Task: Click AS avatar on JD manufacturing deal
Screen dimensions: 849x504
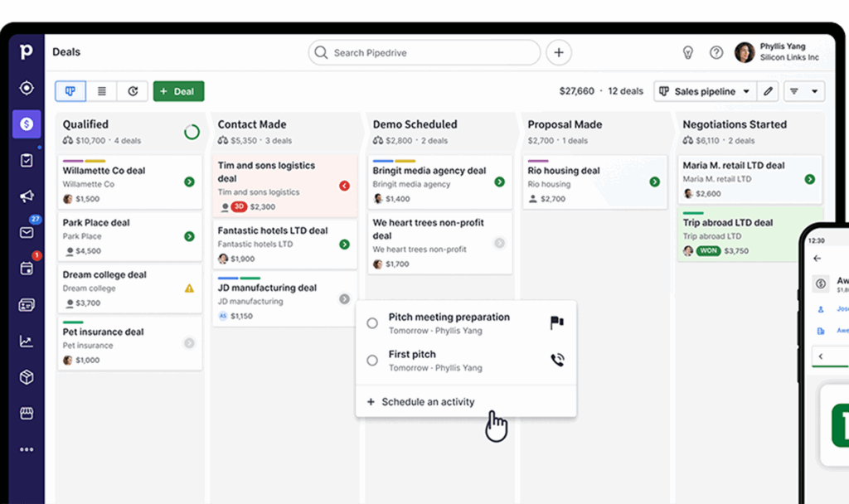Action: tap(222, 316)
